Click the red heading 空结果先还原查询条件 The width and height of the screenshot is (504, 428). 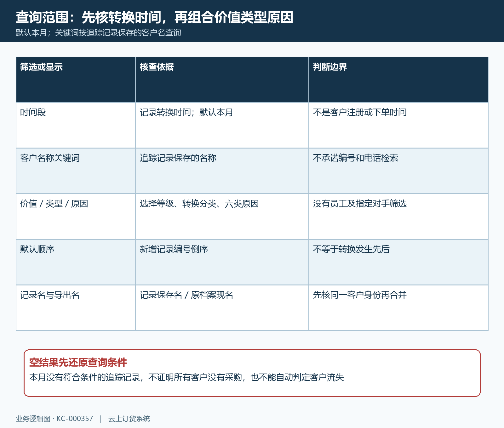[x=78, y=363]
